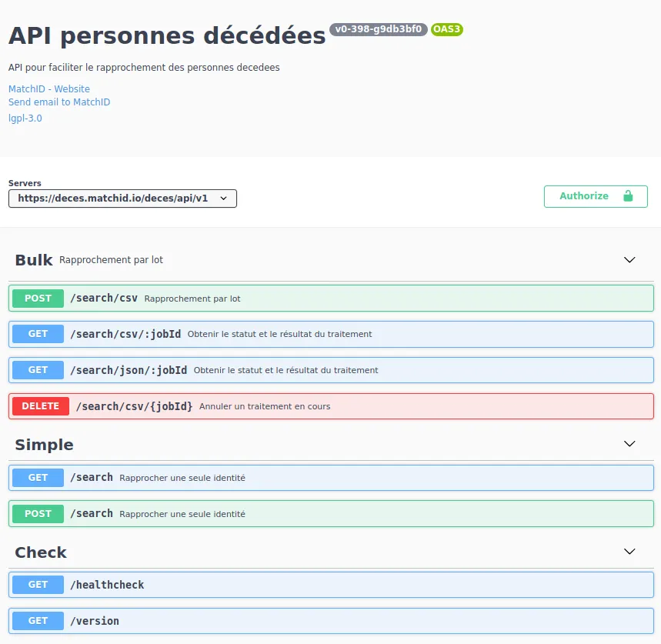Click GET badge of /version
This screenshot has width=661, height=644.
[x=38, y=621]
